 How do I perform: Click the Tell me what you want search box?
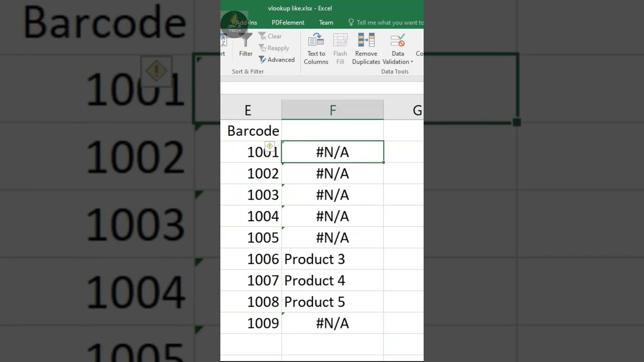(x=386, y=23)
